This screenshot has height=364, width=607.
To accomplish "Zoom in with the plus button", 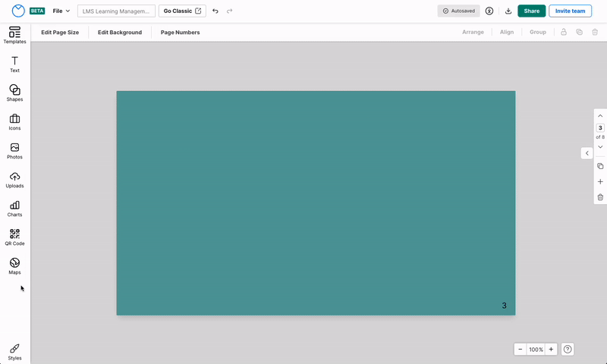I will pos(552,350).
